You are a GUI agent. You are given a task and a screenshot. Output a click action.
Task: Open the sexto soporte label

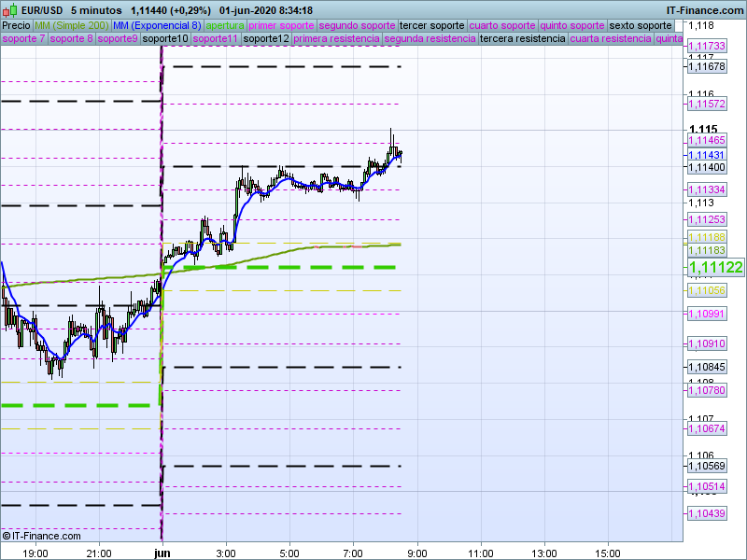(640, 26)
